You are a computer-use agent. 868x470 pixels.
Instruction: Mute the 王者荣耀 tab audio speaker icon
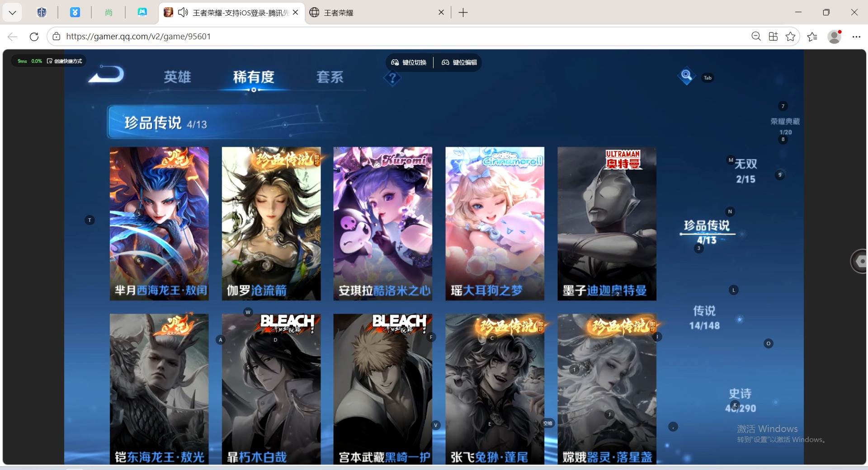tap(183, 13)
